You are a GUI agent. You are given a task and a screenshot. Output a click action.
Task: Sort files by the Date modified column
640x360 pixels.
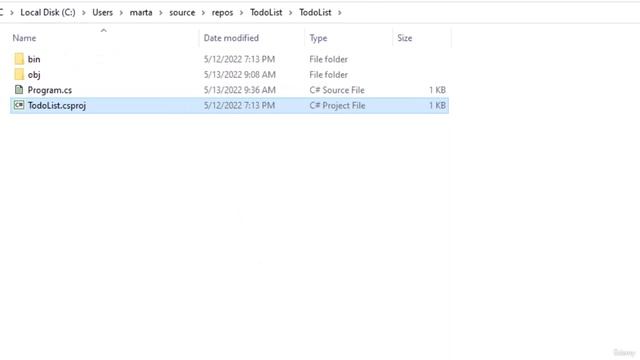point(231,38)
